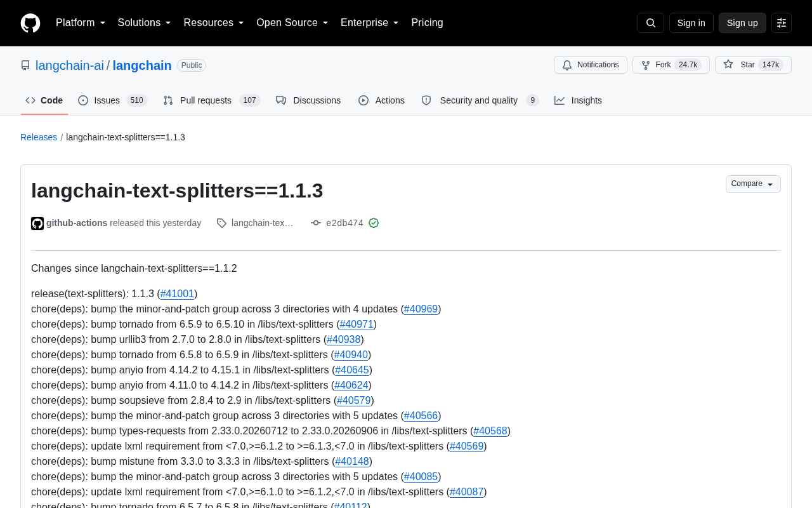This screenshot has height=508, width=812.
Task: Open the Compare dropdown
Action: (x=753, y=184)
